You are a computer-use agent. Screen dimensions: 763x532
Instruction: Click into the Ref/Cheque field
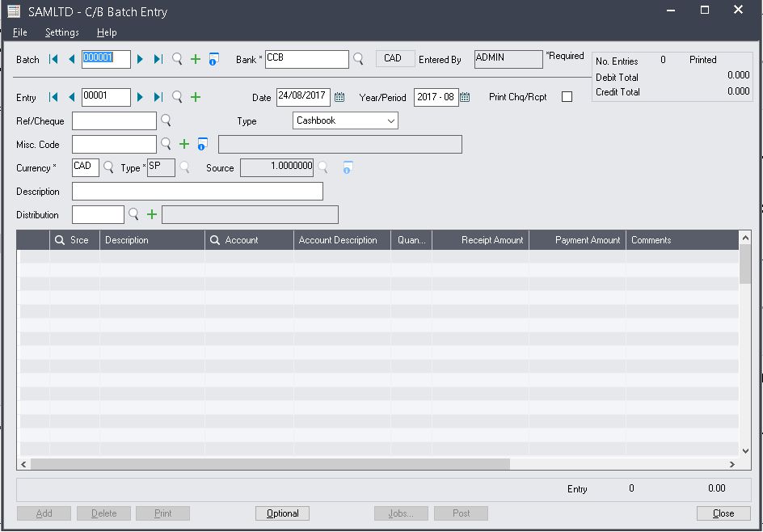tap(114, 120)
